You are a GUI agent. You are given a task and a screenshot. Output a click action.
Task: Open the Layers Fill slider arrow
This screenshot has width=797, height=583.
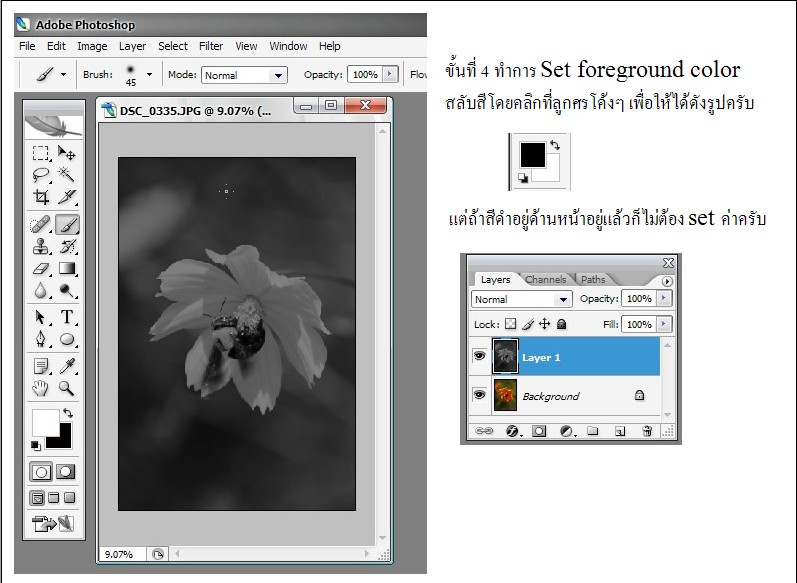tap(664, 324)
